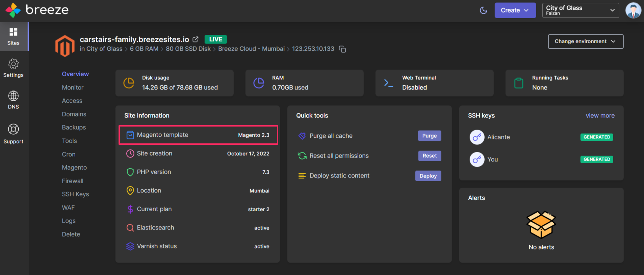Copy the IP address 123.253.10.133
Viewport: 644px width, 275px height.
point(342,49)
